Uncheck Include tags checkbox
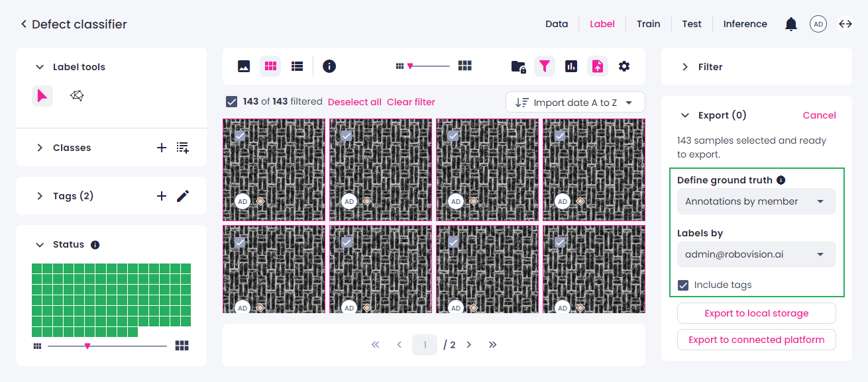The image size is (868, 382). 683,285
